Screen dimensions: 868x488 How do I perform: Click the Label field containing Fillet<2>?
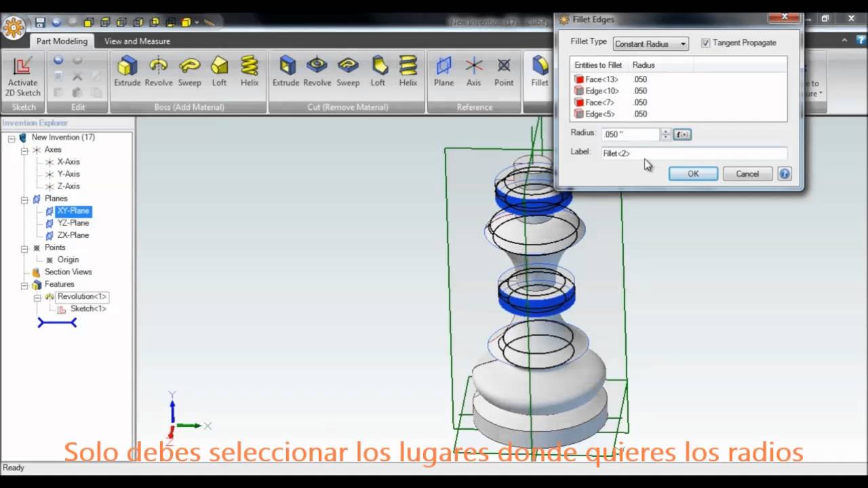tap(694, 153)
